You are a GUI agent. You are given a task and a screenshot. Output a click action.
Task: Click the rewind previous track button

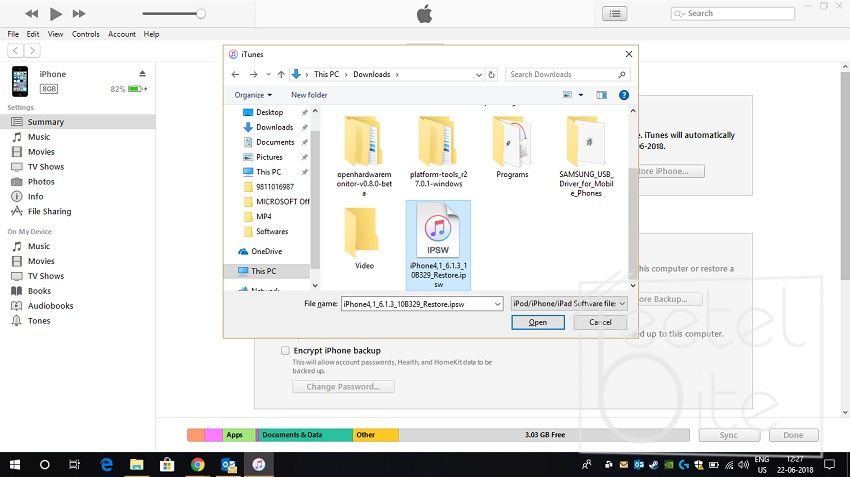tap(31, 14)
